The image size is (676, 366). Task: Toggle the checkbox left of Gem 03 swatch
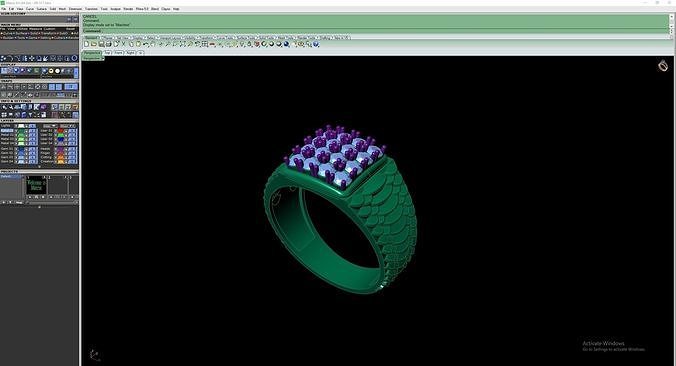point(16,157)
